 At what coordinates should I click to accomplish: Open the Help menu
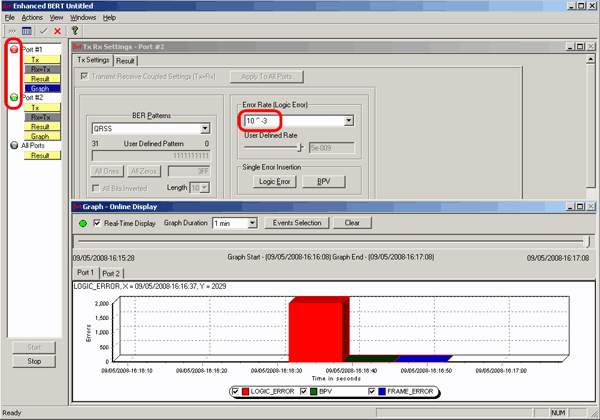coord(109,18)
